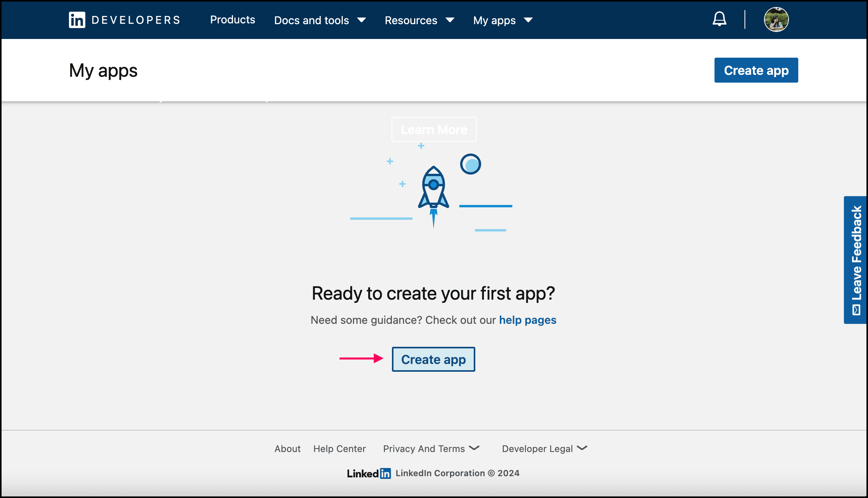
Task: Expand Developer Legal footer menu
Action: click(544, 449)
